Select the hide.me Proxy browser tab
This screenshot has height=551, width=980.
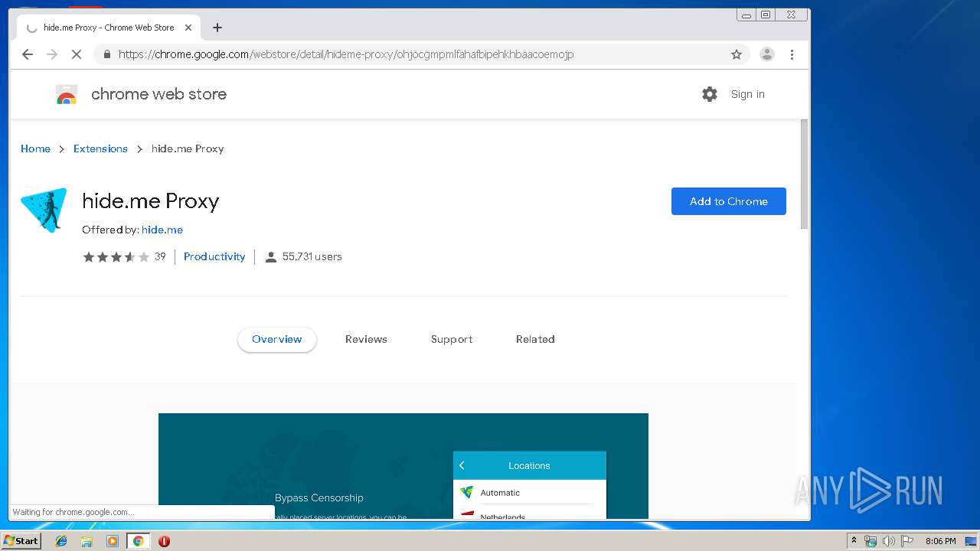(109, 28)
